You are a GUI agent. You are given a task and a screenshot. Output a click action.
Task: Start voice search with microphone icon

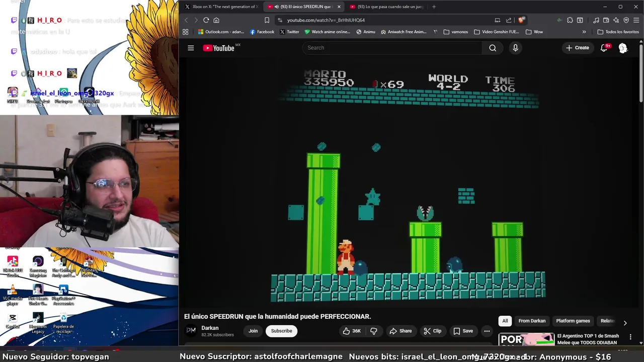[x=515, y=48]
